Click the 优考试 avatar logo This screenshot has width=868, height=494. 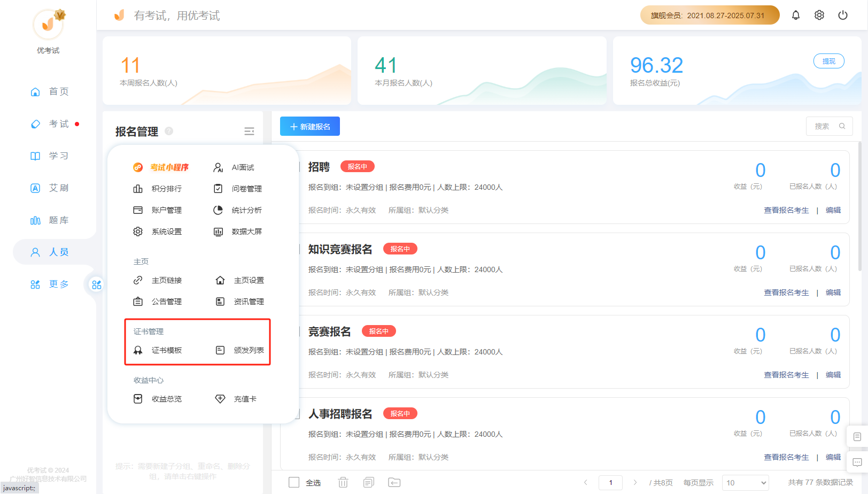coord(48,24)
